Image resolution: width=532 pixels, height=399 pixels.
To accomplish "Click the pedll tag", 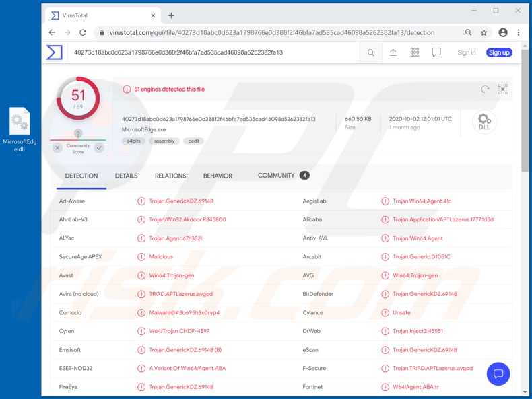I will (193, 141).
